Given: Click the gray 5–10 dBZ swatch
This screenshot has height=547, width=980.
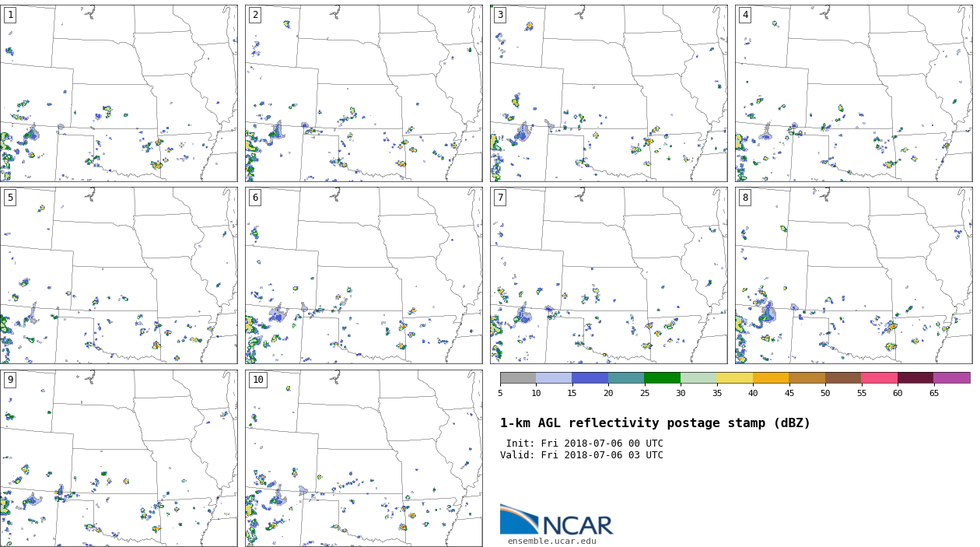Looking at the screenshot, I should 518,377.
